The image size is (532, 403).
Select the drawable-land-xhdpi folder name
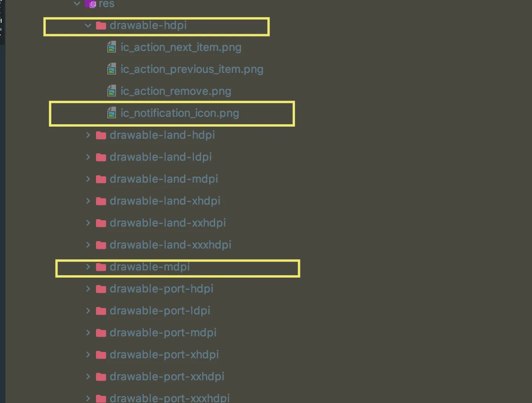point(165,201)
